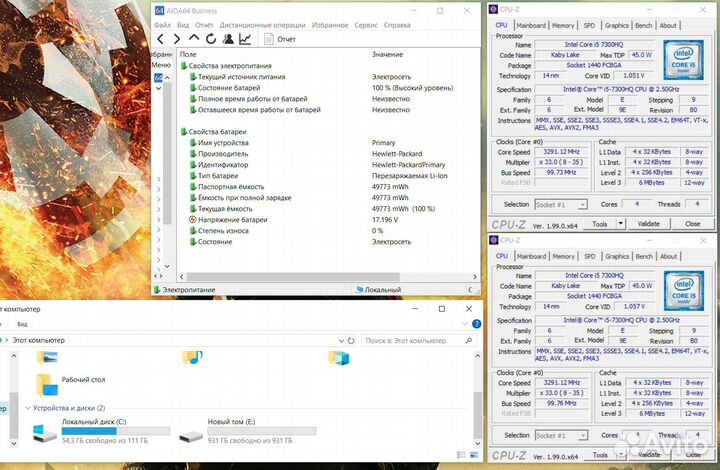This screenshot has height=470, width=720.
Task: Click the Tools button in the lower CPU-Z window
Action: click(x=600, y=455)
